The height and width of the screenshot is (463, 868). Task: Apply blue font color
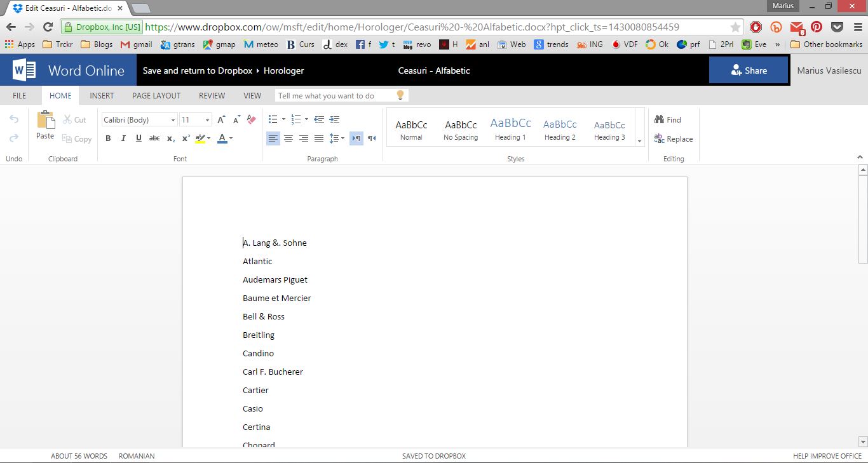(222, 138)
